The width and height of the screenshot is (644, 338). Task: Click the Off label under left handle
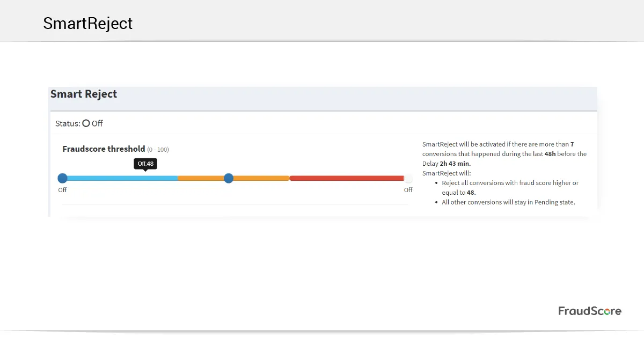tap(62, 190)
